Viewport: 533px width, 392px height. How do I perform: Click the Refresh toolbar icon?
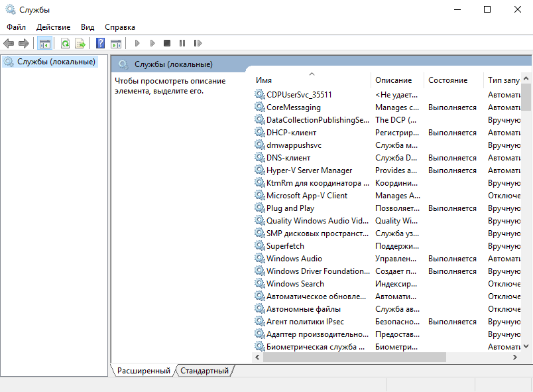point(65,43)
